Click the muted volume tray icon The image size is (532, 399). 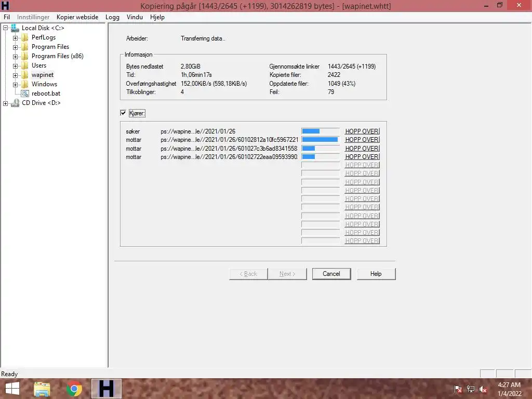pos(483,389)
